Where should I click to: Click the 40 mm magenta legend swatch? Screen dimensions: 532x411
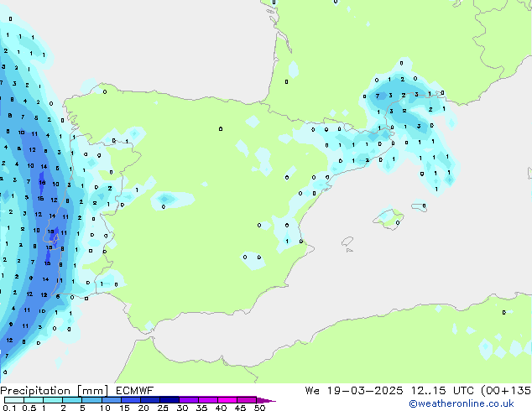(227, 400)
